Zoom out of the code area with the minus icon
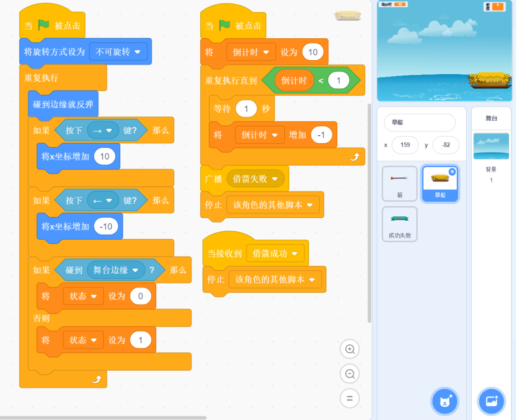The width and height of the screenshot is (516, 420). click(349, 374)
